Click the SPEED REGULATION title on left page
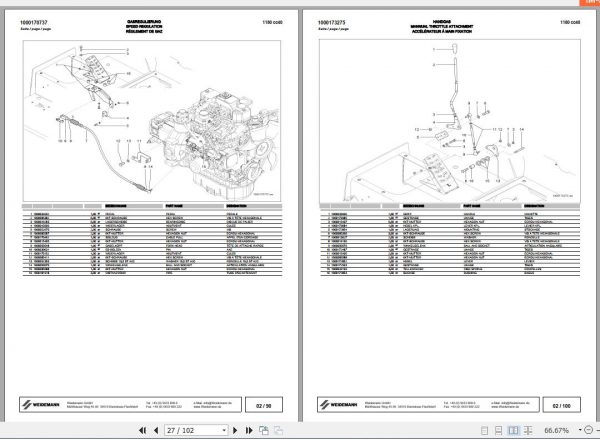Viewport: 600px width, 439px height. point(144,27)
